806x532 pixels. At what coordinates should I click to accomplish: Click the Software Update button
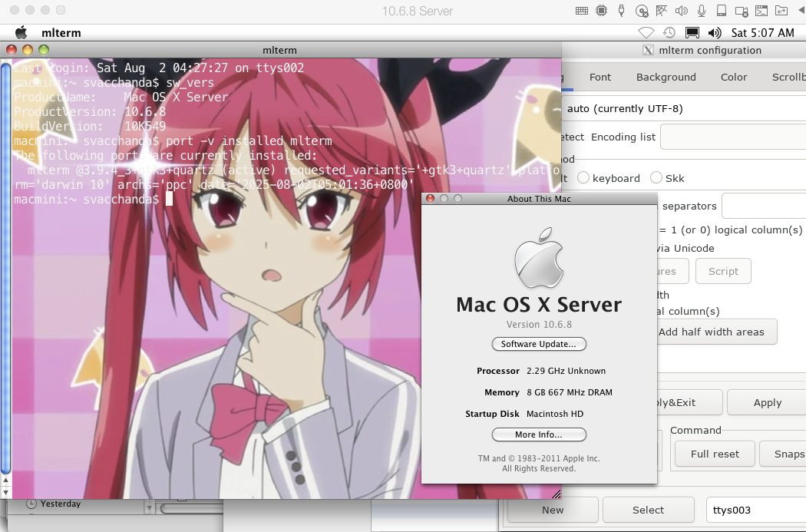539,344
